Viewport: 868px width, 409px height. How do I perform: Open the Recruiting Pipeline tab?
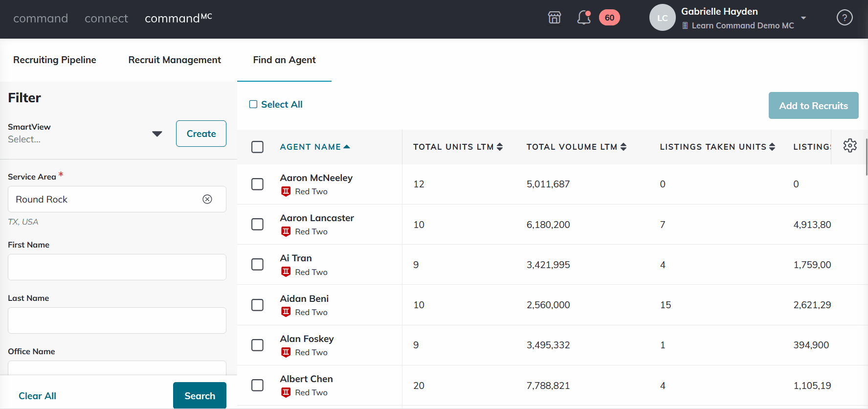[x=55, y=60]
